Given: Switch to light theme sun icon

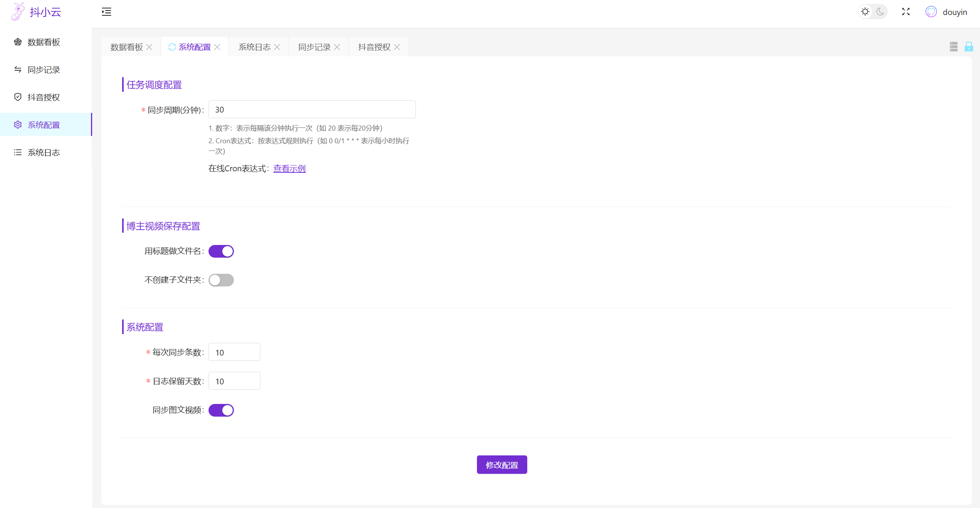Looking at the screenshot, I should point(865,12).
